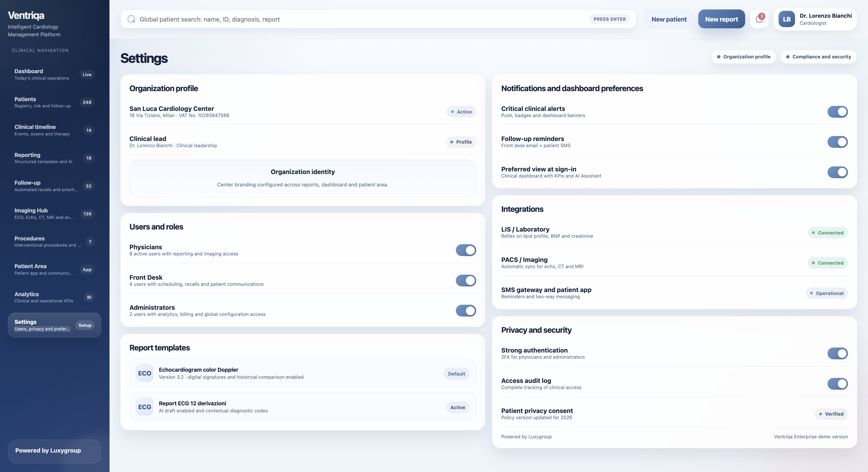This screenshot has width=868, height=472.
Task: Click the search magnifier icon
Action: point(131,19)
